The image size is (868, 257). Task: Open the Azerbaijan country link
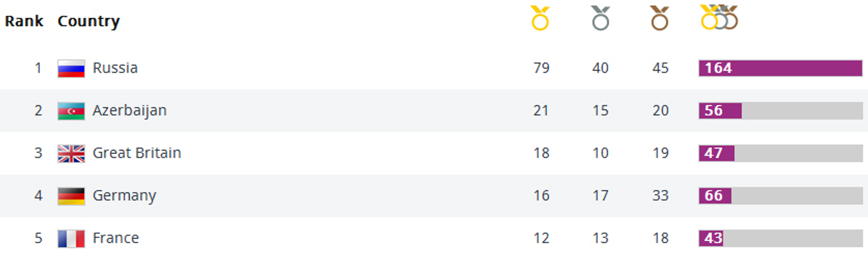[x=130, y=111]
